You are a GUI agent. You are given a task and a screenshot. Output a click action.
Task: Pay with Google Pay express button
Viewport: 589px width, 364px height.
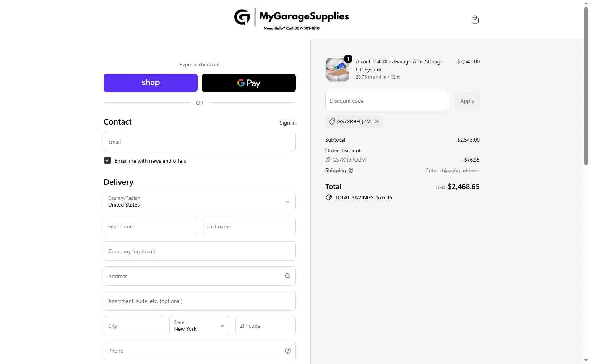coord(249,83)
